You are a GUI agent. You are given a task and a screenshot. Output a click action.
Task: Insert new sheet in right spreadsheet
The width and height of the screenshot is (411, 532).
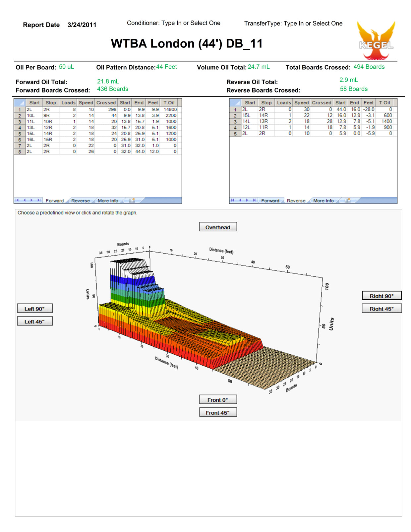[x=347, y=201]
